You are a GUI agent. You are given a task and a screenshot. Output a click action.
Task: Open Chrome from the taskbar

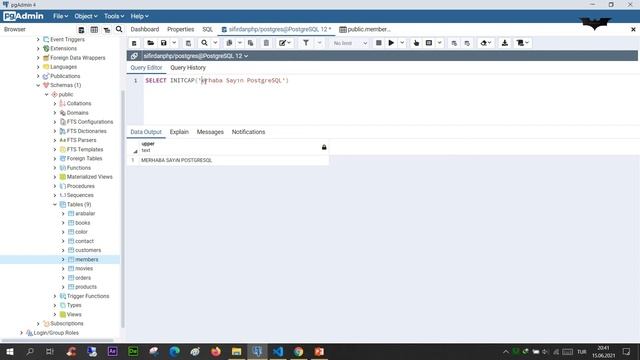pos(299,351)
